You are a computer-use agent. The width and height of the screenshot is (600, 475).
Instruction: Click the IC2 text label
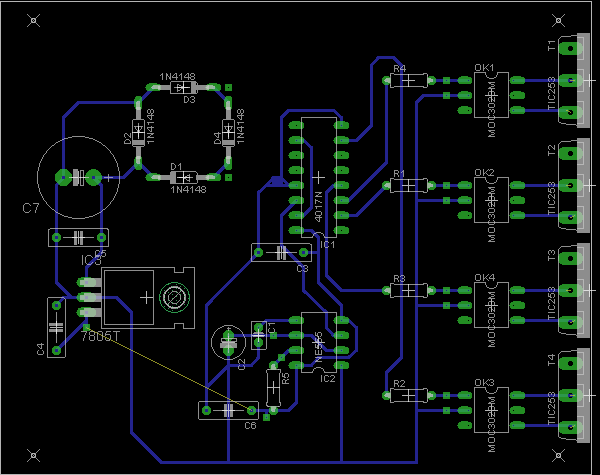click(x=328, y=379)
